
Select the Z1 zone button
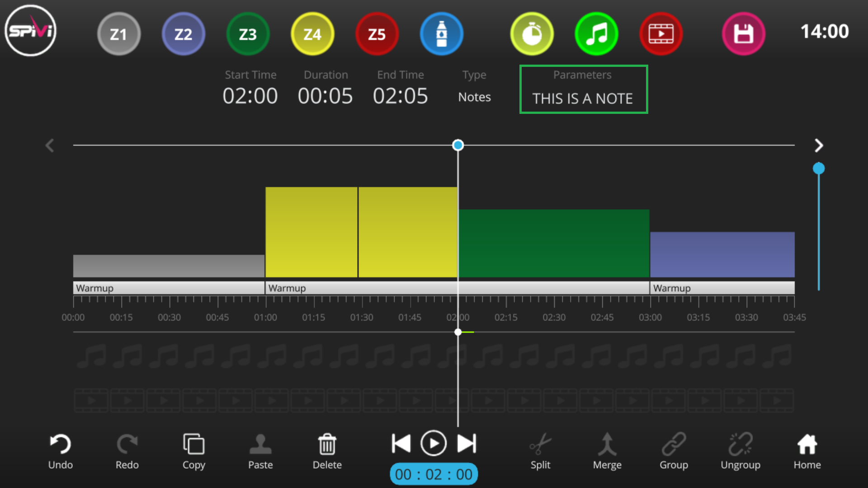119,34
